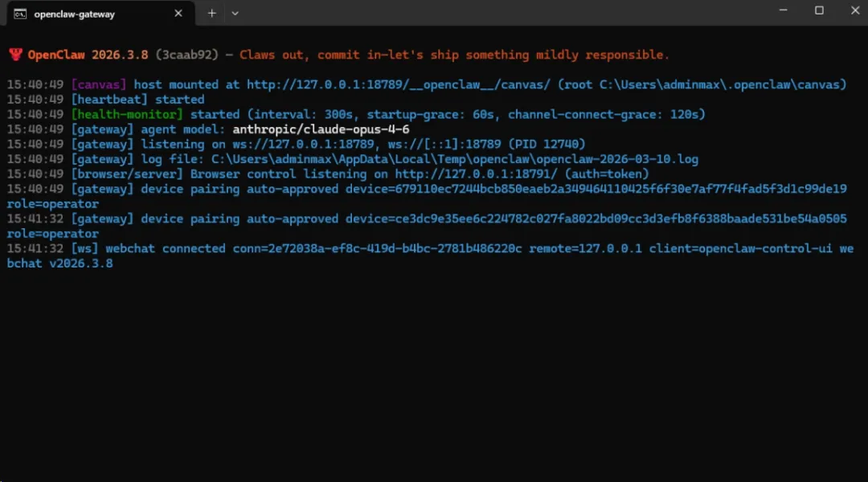Close the terminal window
The width and height of the screenshot is (868, 482).
tap(854, 10)
